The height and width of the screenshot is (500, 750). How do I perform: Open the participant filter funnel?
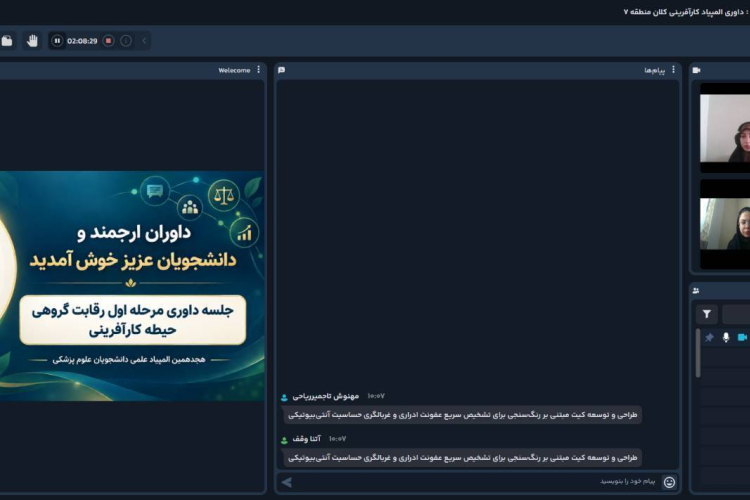tap(706, 314)
